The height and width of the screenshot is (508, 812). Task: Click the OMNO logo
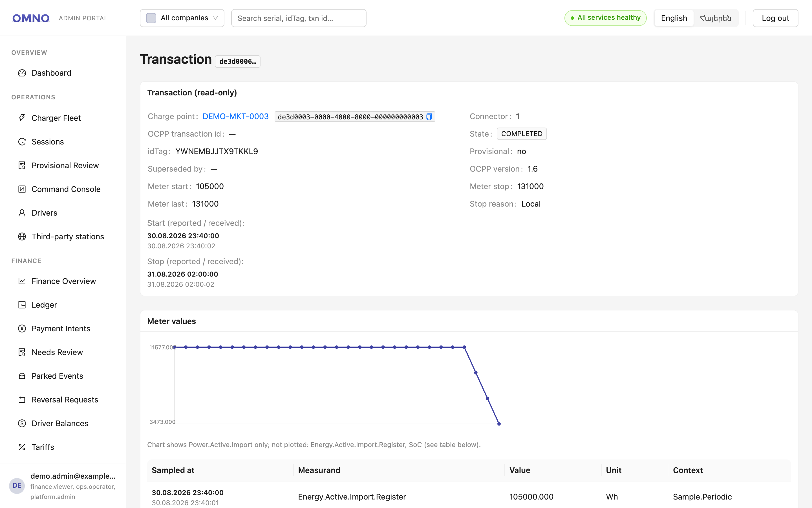tap(31, 18)
